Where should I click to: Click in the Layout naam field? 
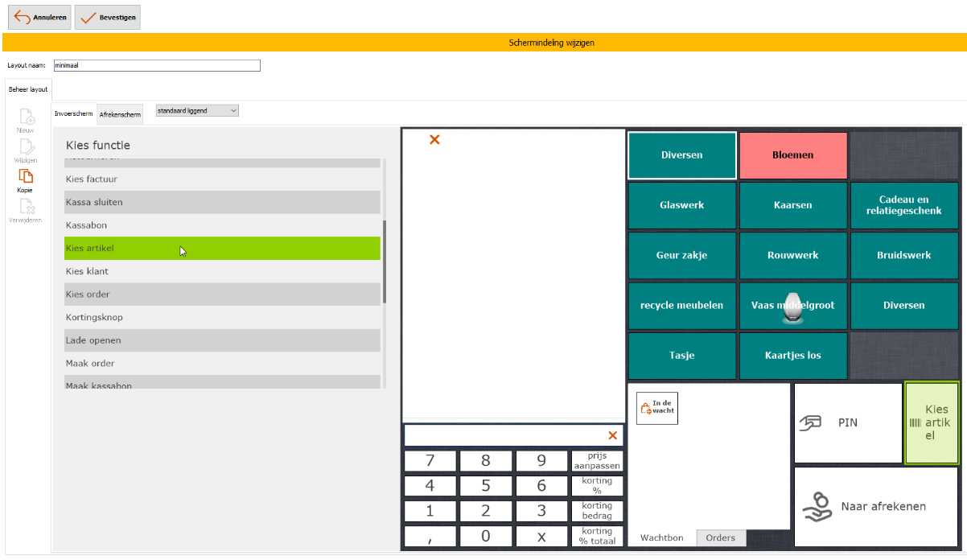click(157, 66)
